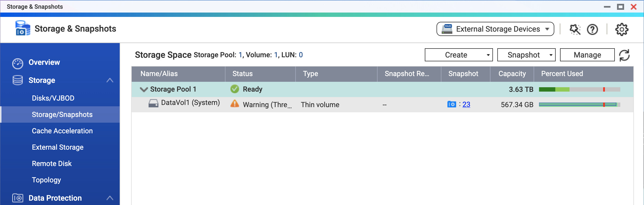Click the Manage button
The width and height of the screenshot is (644, 205).
[x=587, y=55]
